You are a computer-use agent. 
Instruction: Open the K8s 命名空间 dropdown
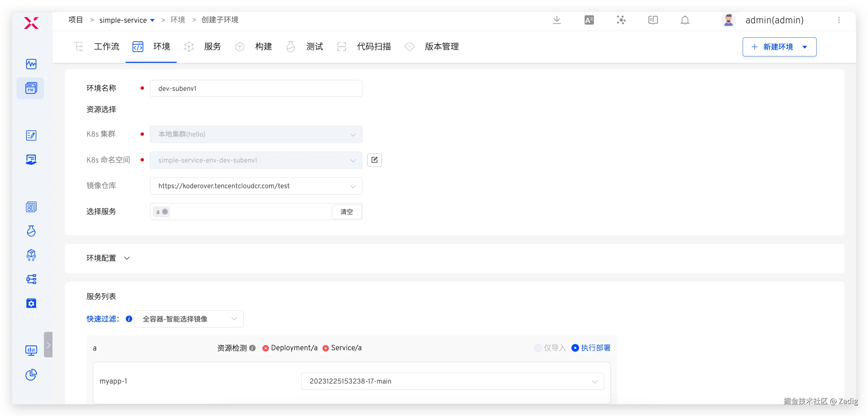(x=256, y=160)
